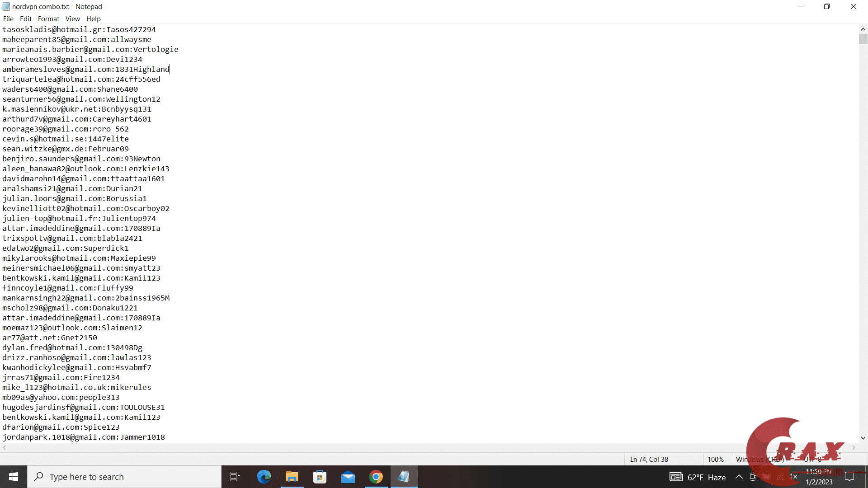Launch Microsoft Edge from the taskbar
The width and height of the screenshot is (868, 488).
coord(264,477)
